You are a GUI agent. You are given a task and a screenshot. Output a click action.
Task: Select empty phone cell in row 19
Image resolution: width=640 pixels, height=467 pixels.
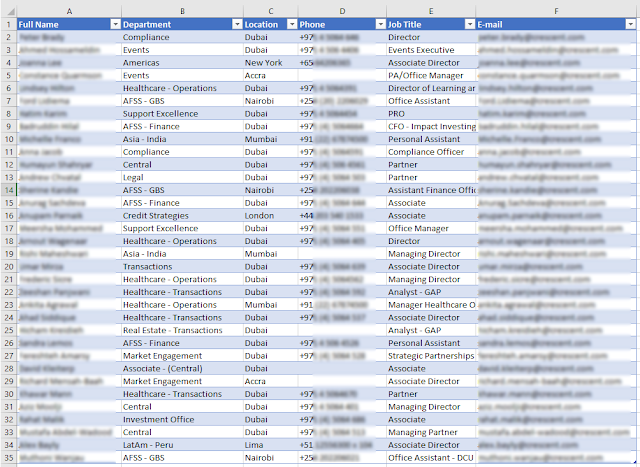(342, 254)
